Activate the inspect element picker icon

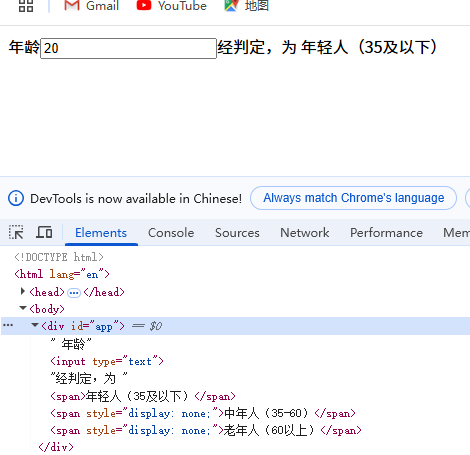point(16,232)
